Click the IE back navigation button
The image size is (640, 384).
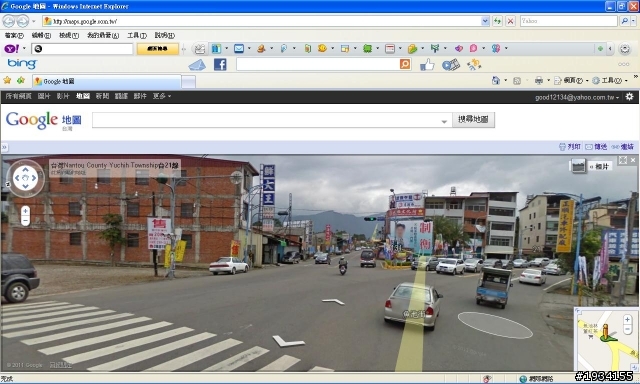click(9, 21)
